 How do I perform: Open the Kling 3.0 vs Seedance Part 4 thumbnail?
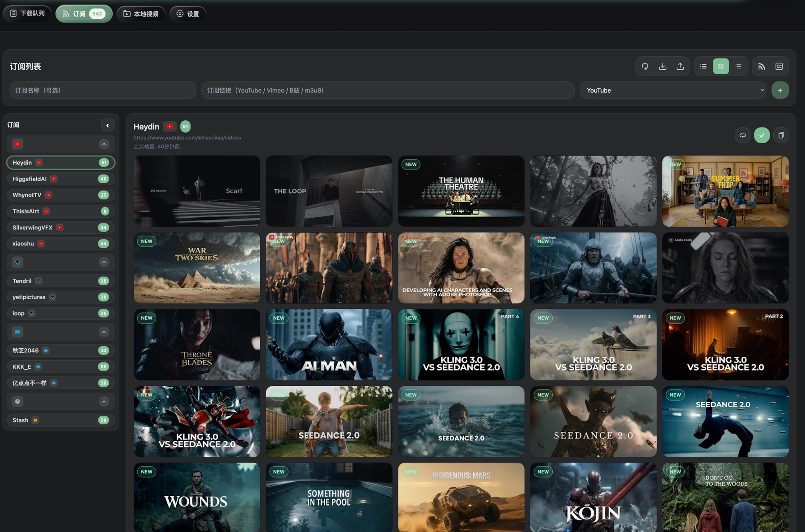(461, 345)
